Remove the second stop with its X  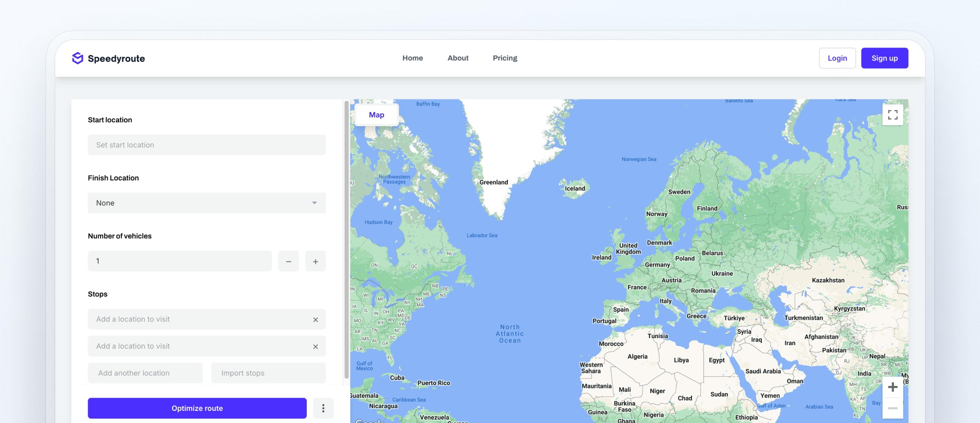[315, 346]
